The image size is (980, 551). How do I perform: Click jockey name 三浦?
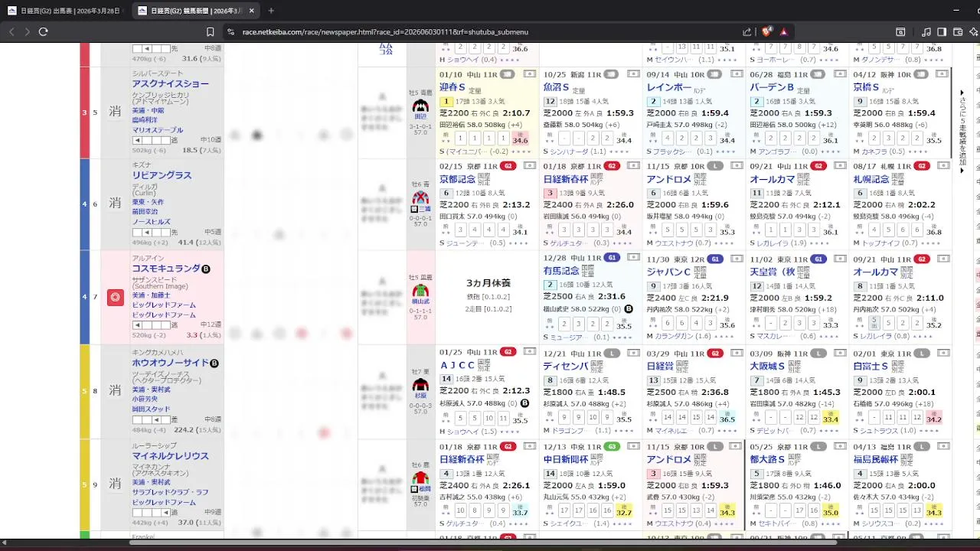424,209
